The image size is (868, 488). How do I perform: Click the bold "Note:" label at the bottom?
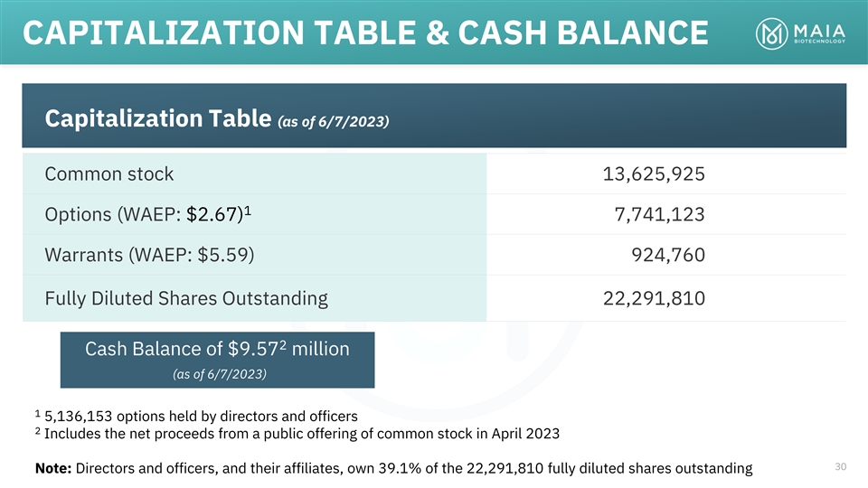coord(53,468)
